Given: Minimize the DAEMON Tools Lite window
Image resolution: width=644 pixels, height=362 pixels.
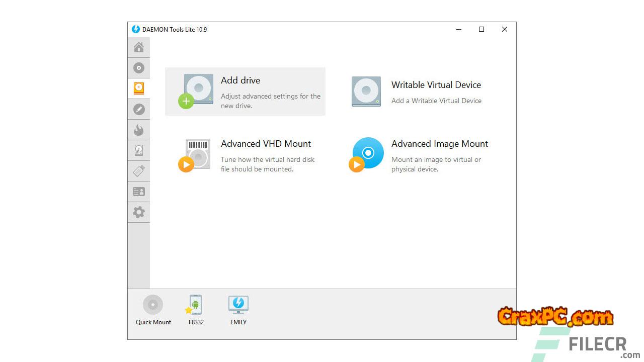Looking at the screenshot, I should (459, 29).
